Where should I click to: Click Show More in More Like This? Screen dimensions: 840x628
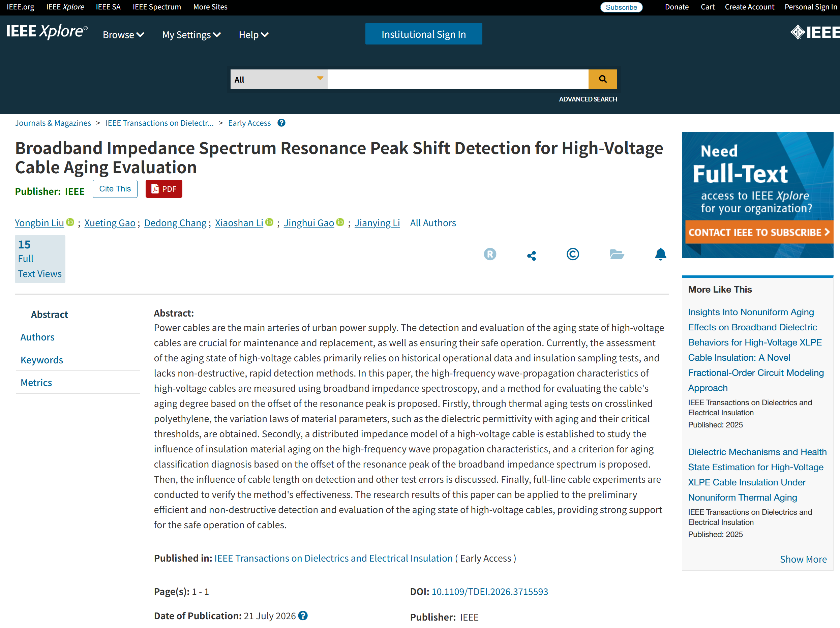point(803,559)
